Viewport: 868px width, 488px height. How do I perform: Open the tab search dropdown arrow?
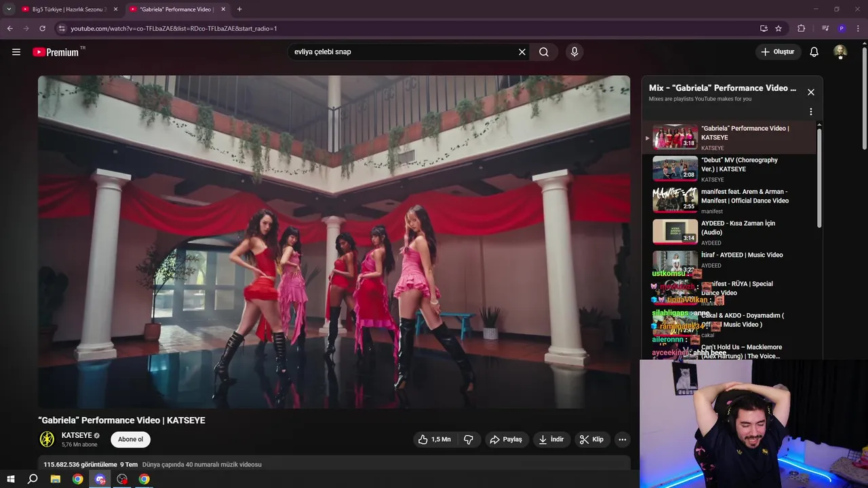[x=9, y=9]
